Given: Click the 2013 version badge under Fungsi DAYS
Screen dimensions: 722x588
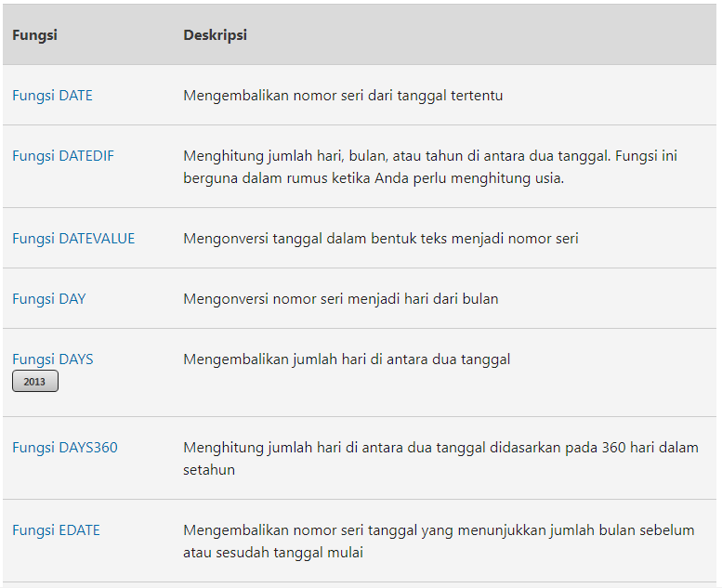Looking at the screenshot, I should pyautogui.click(x=35, y=381).
